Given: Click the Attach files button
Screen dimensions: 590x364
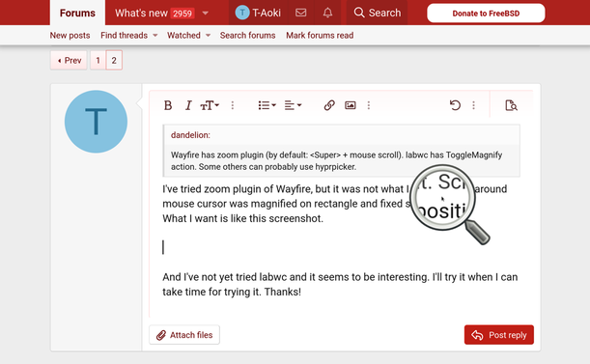Looking at the screenshot, I should 184,335.
